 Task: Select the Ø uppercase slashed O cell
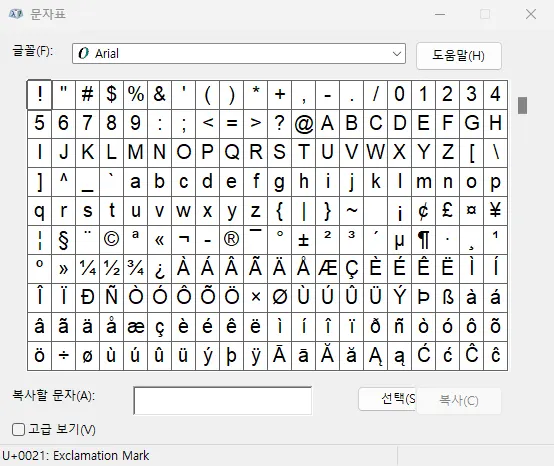tap(279, 298)
